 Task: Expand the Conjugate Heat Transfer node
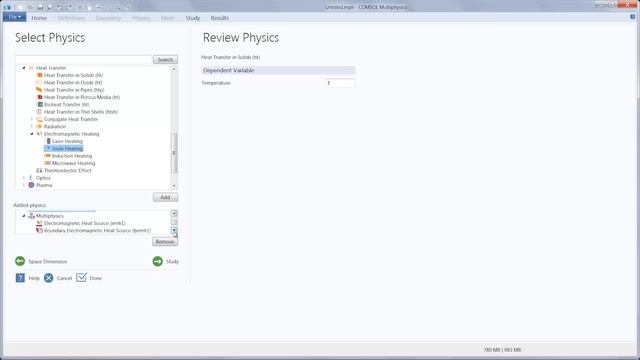(x=32, y=119)
